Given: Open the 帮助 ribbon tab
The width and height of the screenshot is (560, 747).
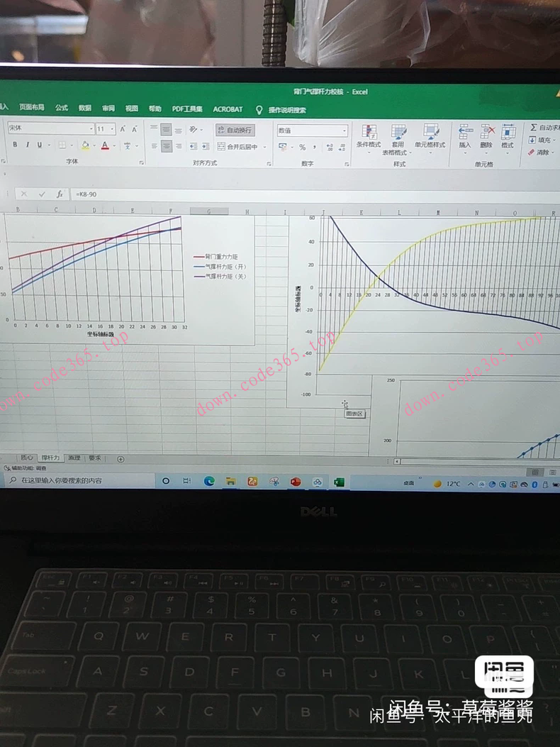Looking at the screenshot, I should pos(155,109).
